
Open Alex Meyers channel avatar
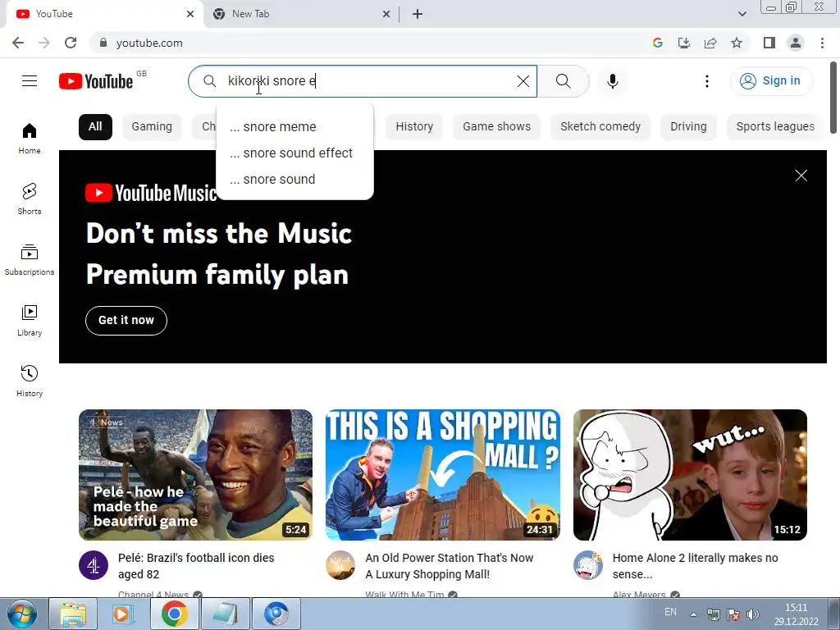click(588, 565)
